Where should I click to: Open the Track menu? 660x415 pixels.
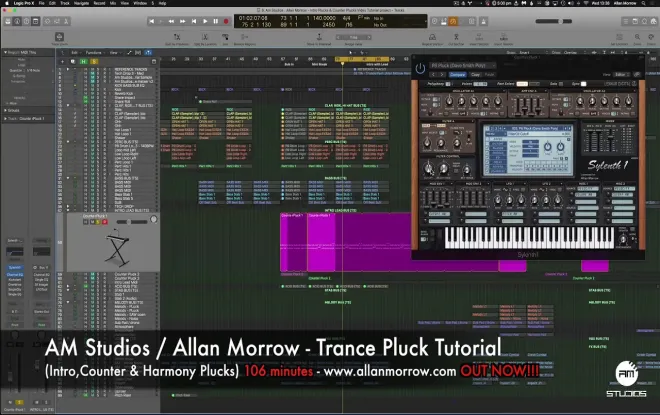(x=65, y=3)
